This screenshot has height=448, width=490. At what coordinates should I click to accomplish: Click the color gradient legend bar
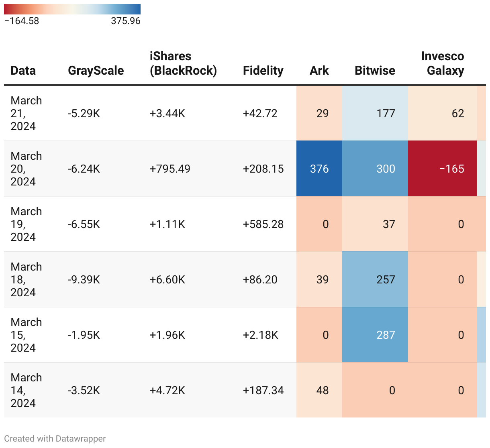(x=72, y=9)
